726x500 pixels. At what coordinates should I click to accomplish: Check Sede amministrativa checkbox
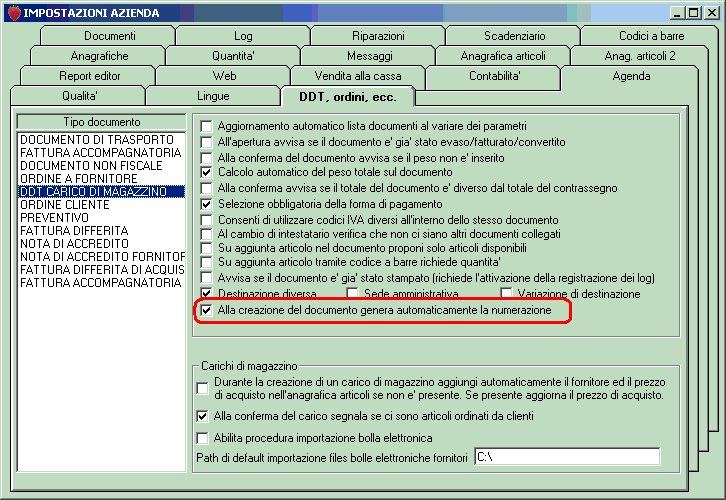tap(352, 294)
